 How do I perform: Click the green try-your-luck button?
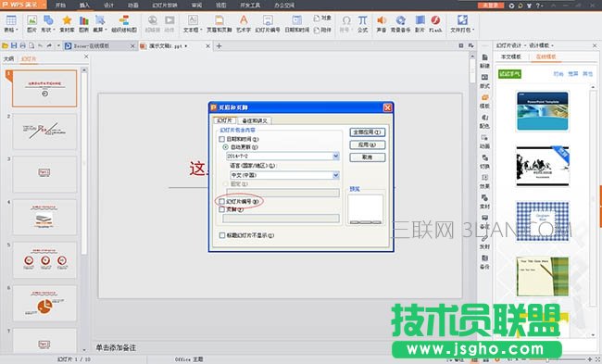click(x=509, y=74)
